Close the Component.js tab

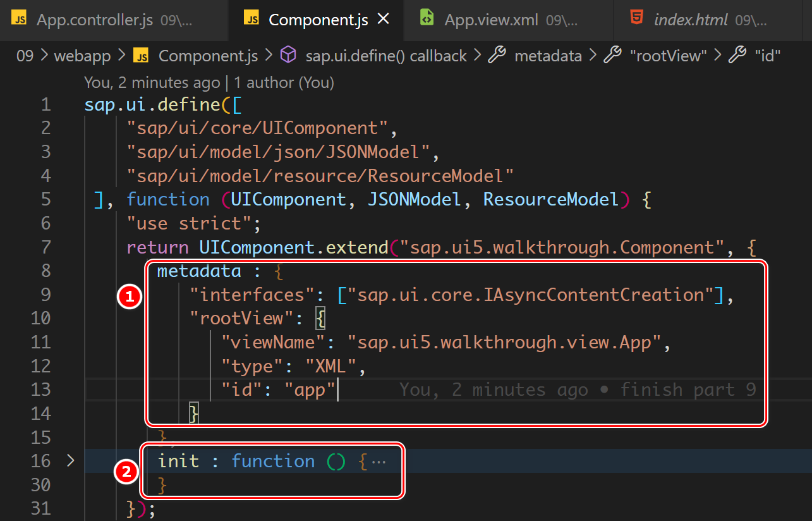tap(384, 19)
